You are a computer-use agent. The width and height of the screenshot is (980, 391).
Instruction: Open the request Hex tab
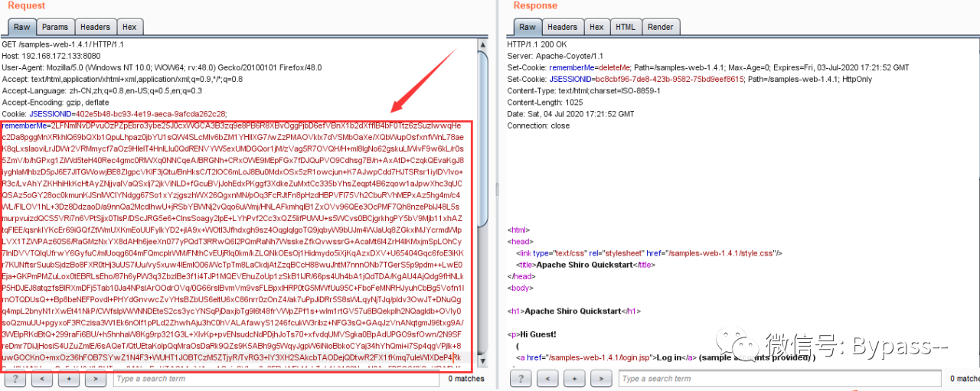click(x=129, y=27)
